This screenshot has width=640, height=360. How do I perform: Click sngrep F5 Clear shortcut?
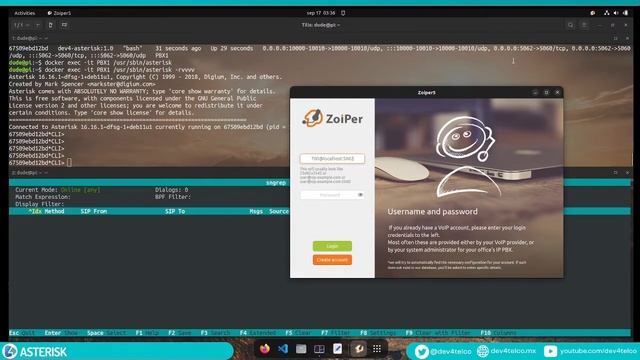point(298,333)
